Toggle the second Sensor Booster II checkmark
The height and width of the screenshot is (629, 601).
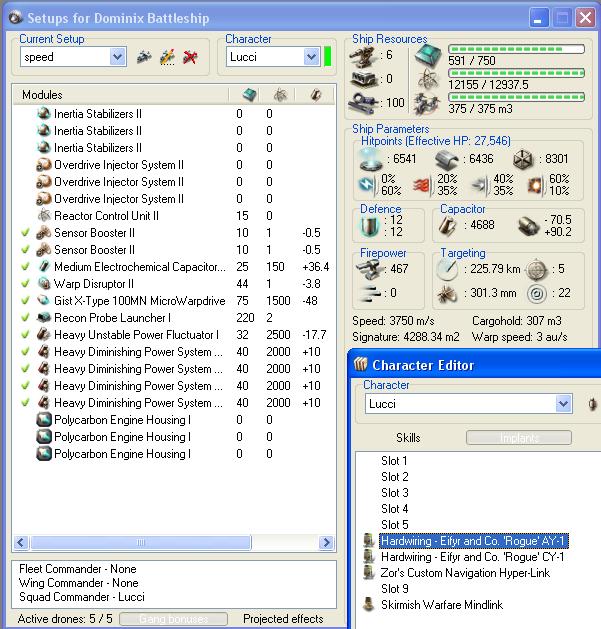(x=25, y=250)
